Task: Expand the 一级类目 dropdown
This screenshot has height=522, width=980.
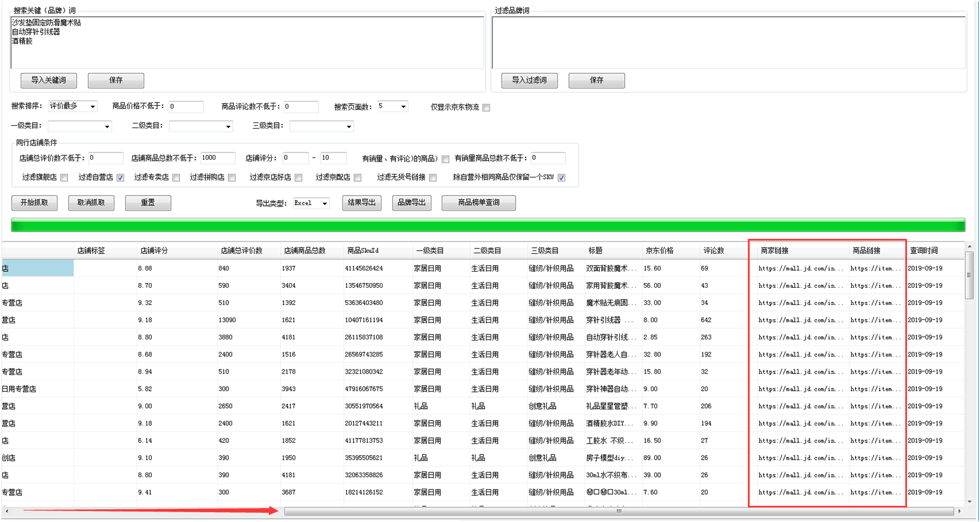Action: coord(79,126)
